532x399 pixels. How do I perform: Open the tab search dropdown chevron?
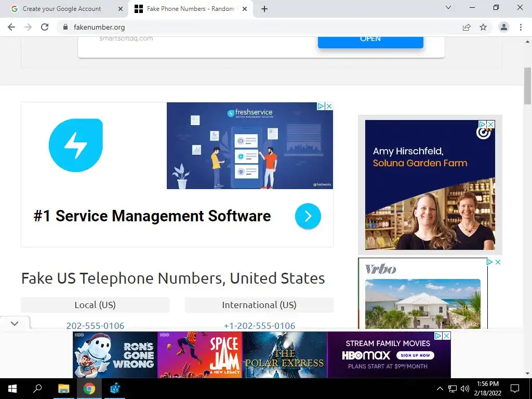click(448, 7)
